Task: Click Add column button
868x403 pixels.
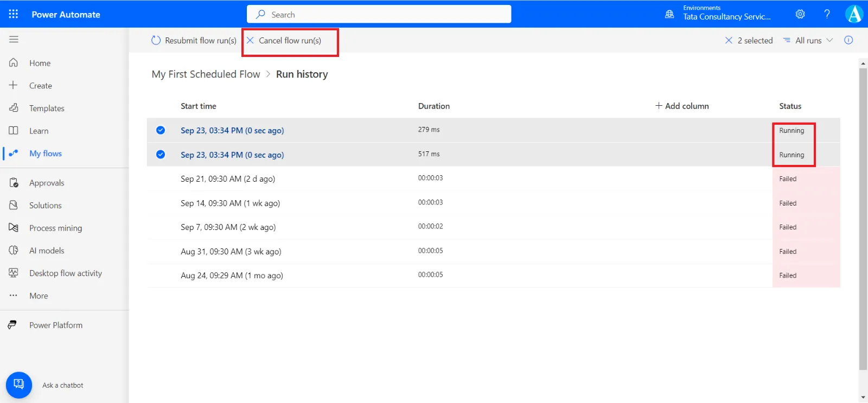Action: pyautogui.click(x=682, y=106)
